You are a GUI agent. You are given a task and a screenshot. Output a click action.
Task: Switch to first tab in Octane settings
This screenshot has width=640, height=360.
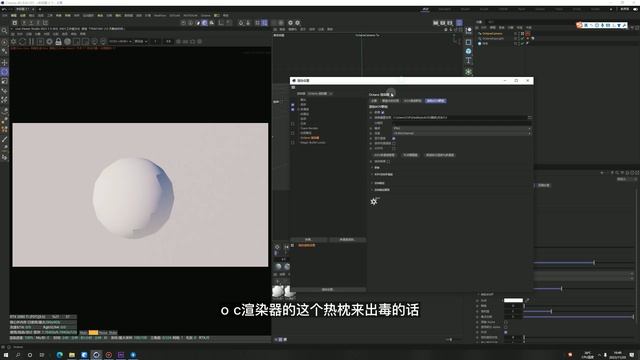coord(374,101)
